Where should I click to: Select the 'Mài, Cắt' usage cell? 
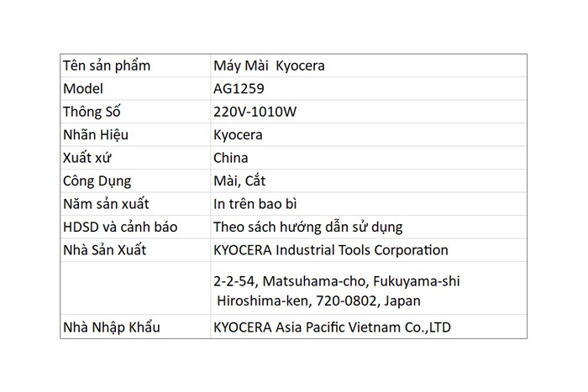click(369, 181)
